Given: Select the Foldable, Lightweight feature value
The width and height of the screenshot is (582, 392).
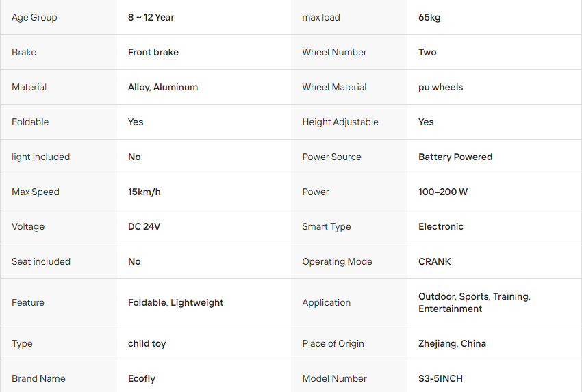Looking at the screenshot, I should [x=175, y=302].
